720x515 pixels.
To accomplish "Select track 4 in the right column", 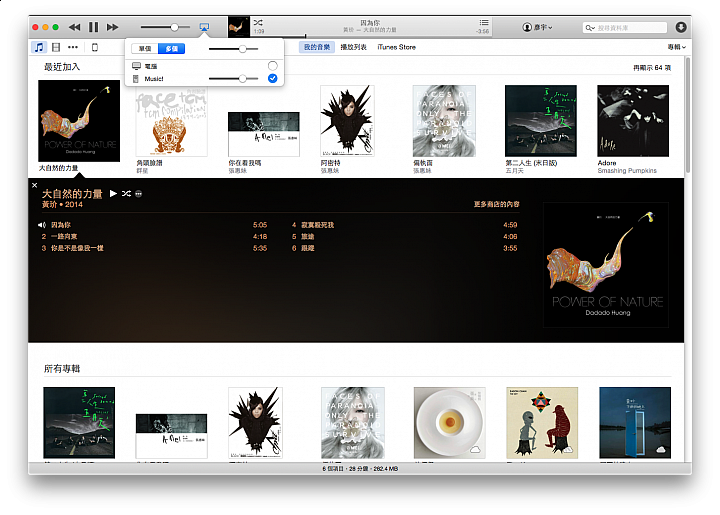I will click(404, 225).
